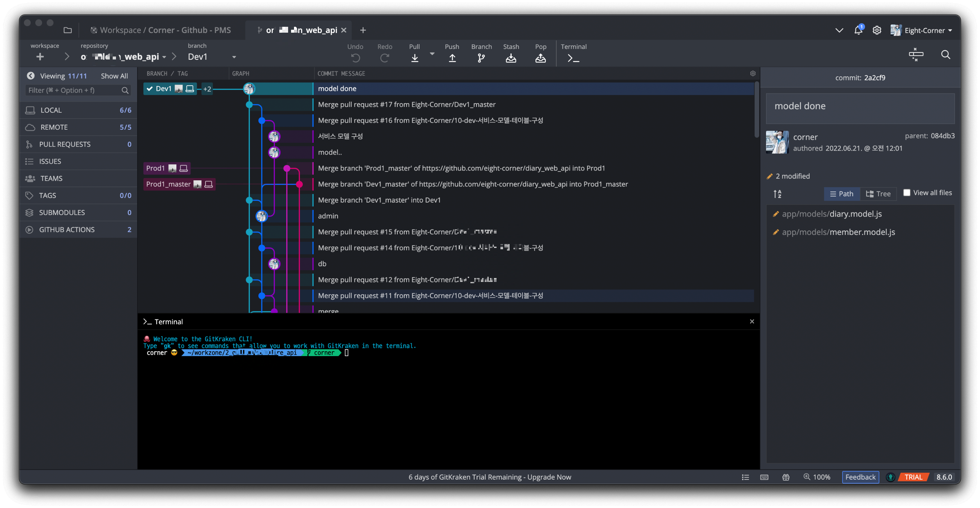Switch file list to Path view
Image resolution: width=980 pixels, height=508 pixels.
[841, 194]
